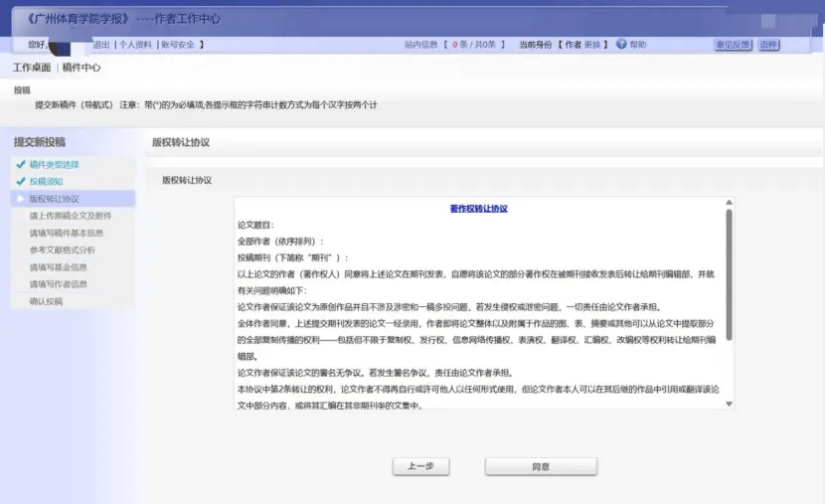The width and height of the screenshot is (825, 504).
Task: Click the checkmark icon beside 稿件类型选择
Action: [20, 164]
